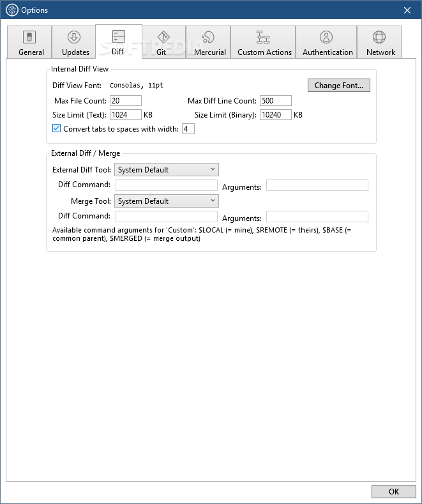
Task: Switch to the General tab label
Action: point(31,52)
